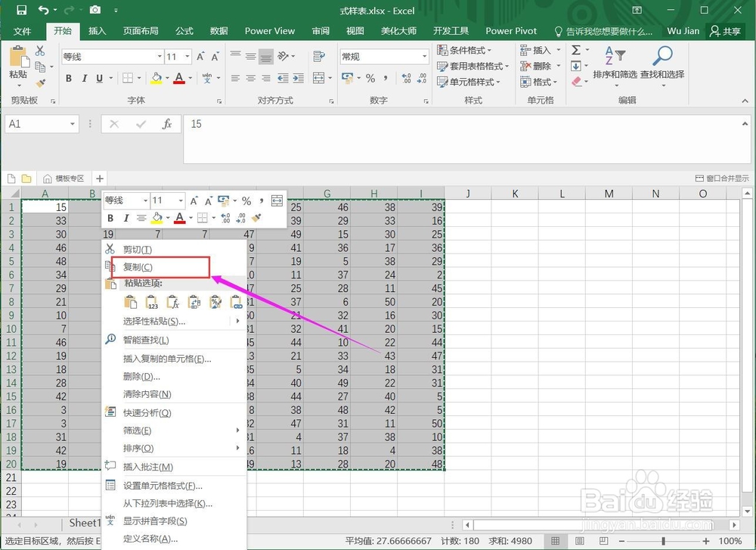Click the Save icon in quick access toolbar
The height and width of the screenshot is (550, 756).
point(22,10)
